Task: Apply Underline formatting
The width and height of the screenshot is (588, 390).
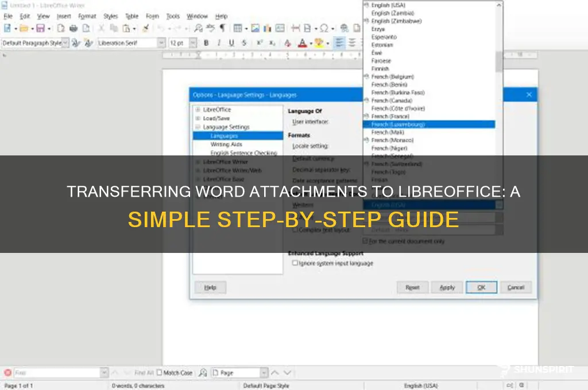Action: [x=231, y=43]
